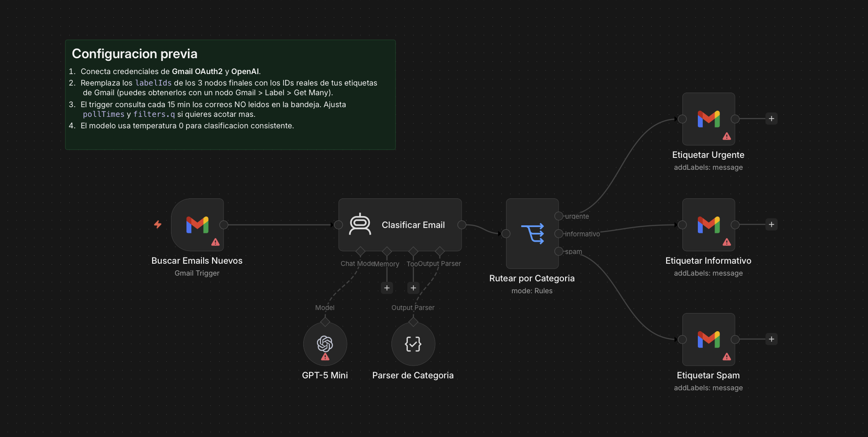Image resolution: width=868 pixels, height=437 pixels.
Task: Click the bold "OpenAI" text in the note
Action: [x=245, y=71]
